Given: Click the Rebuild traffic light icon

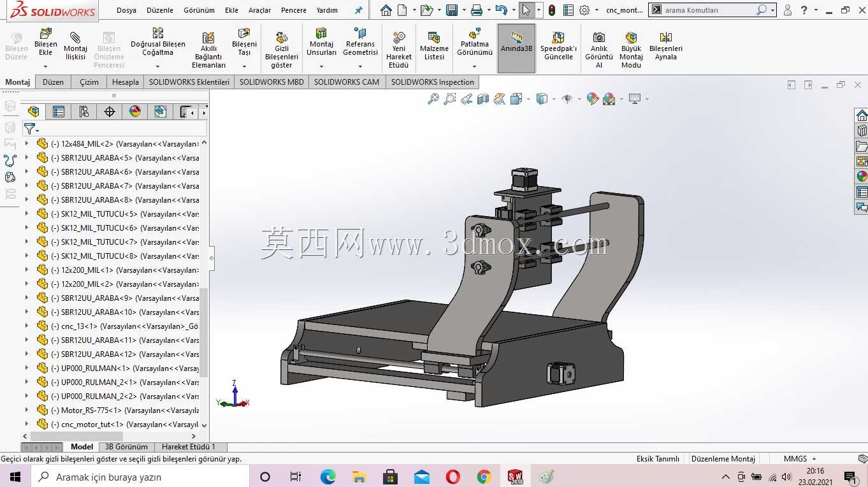Looking at the screenshot, I should (x=551, y=10).
